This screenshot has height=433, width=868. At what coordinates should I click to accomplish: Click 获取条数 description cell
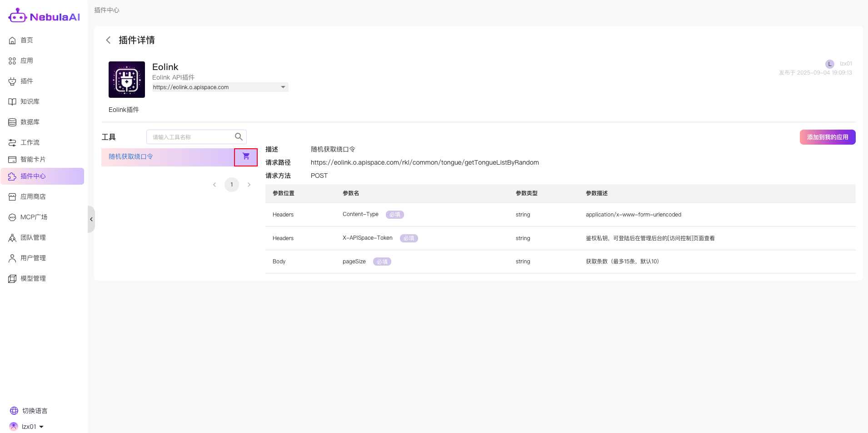622,262
